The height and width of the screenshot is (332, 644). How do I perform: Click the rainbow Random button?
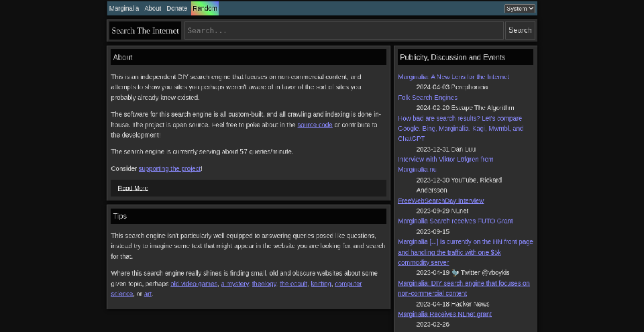[205, 9]
